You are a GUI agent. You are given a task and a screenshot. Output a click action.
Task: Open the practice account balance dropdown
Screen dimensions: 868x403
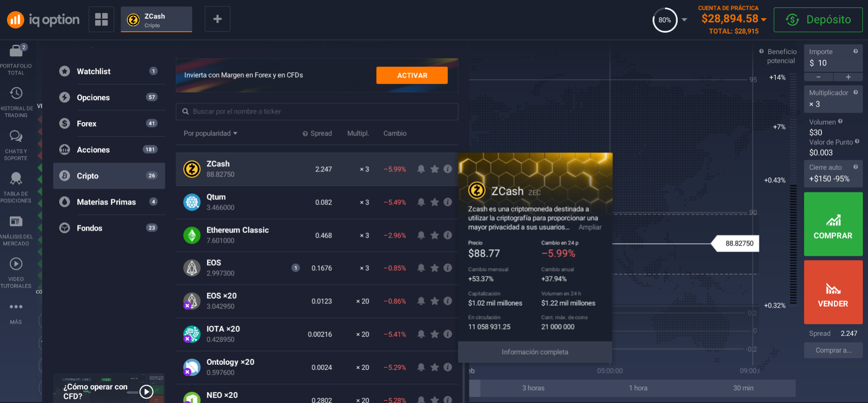[764, 19]
